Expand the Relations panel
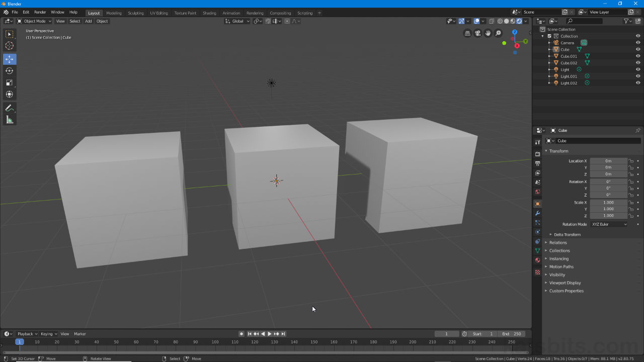 [558, 242]
